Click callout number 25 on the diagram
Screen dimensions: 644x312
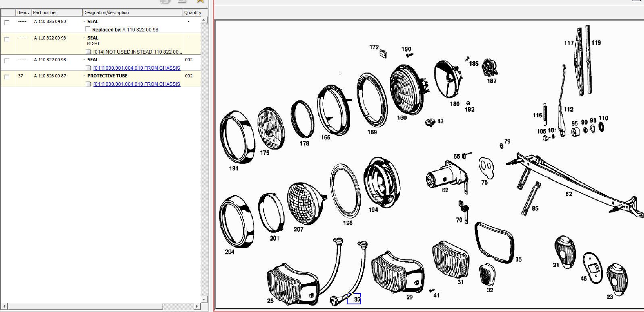270,301
